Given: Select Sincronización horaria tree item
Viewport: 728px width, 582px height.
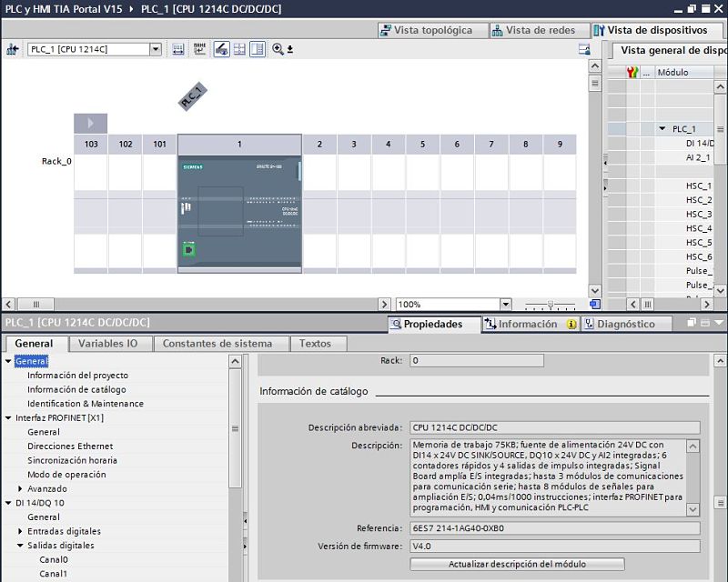Looking at the screenshot, I should coord(72,460).
